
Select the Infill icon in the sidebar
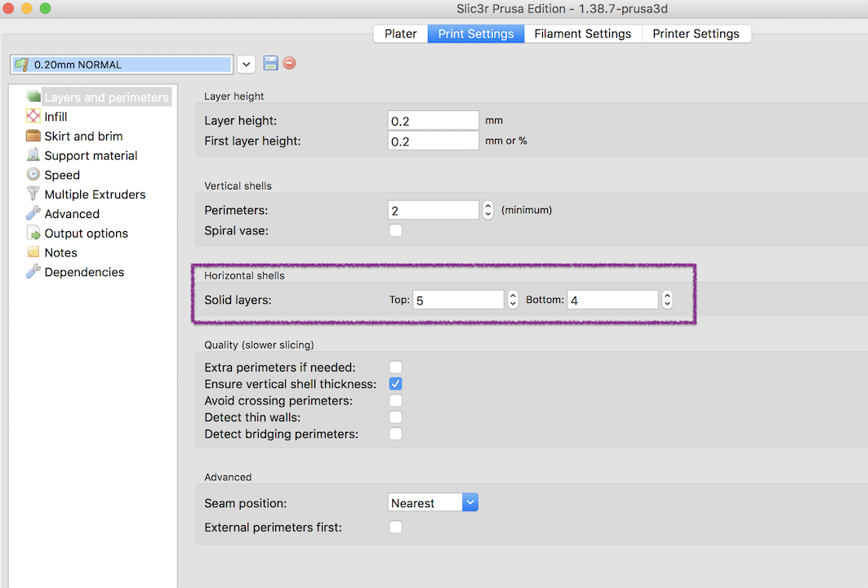point(33,117)
